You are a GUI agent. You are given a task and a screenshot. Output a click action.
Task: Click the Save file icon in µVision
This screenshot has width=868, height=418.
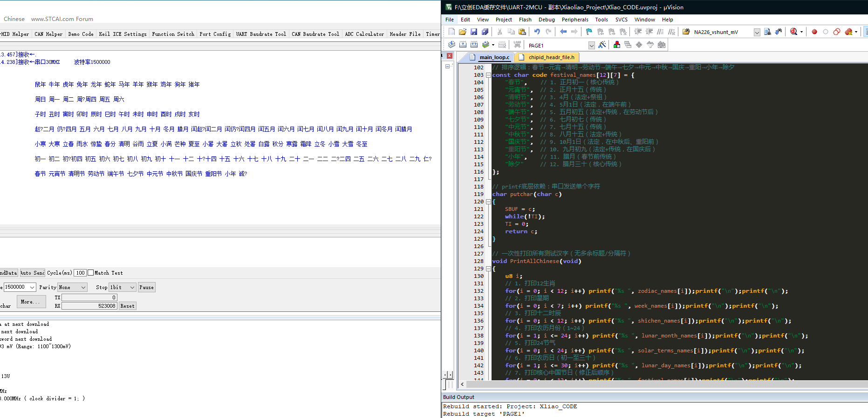coord(474,32)
